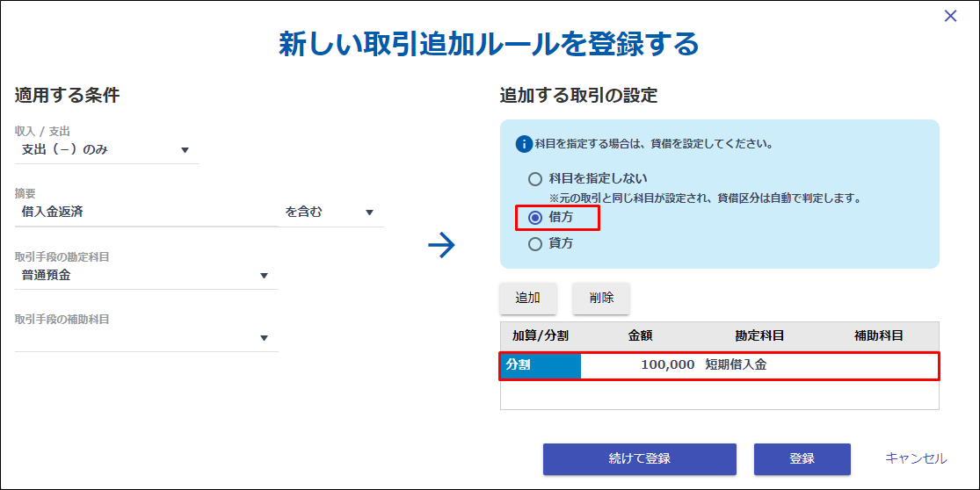Click the 補助科目 column header
The height and width of the screenshot is (490, 980).
878,335
